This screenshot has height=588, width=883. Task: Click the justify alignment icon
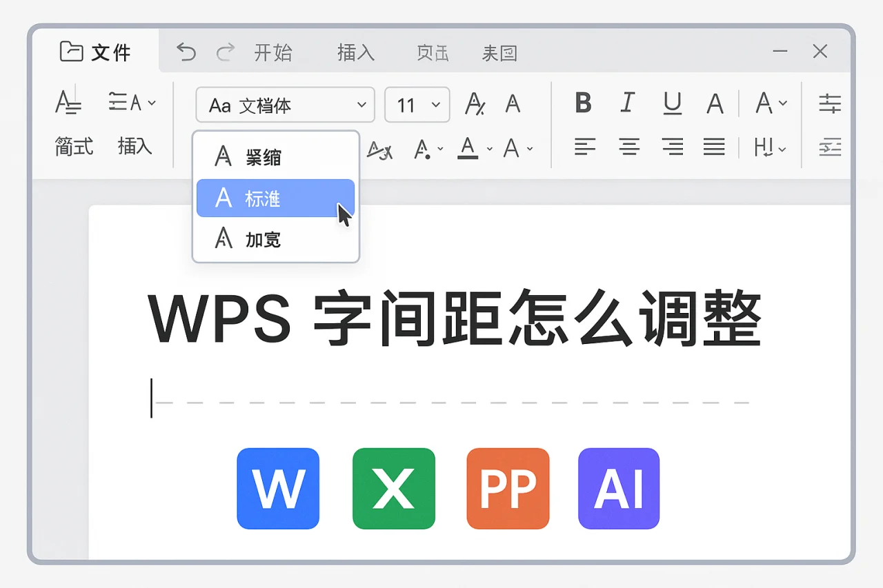tap(715, 147)
